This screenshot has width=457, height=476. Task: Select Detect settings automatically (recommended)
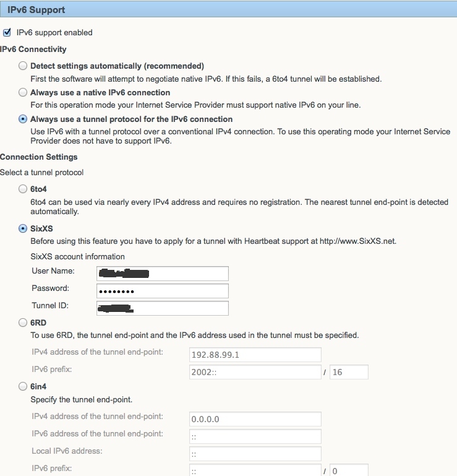[x=23, y=66]
